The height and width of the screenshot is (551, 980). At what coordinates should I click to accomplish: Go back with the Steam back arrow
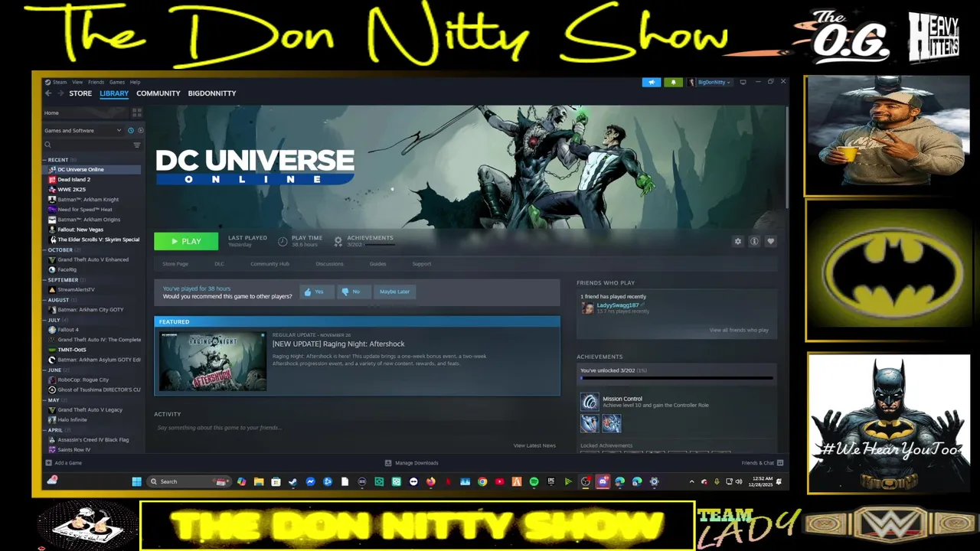click(x=48, y=93)
